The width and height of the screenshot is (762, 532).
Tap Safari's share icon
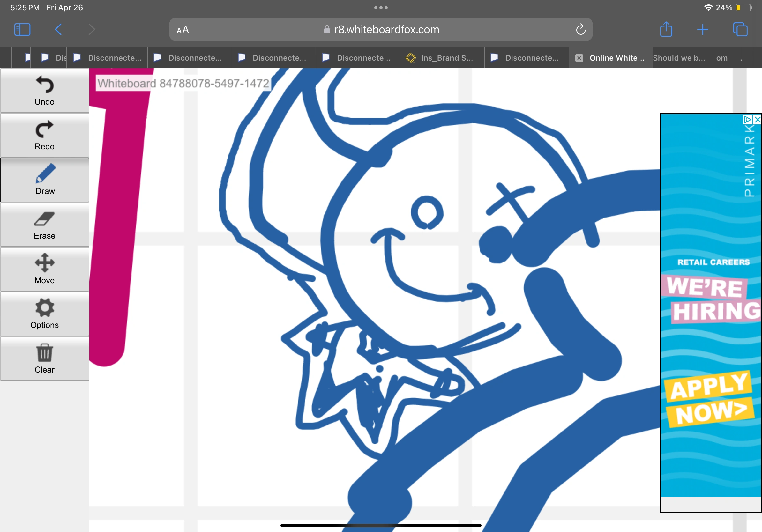tap(666, 30)
